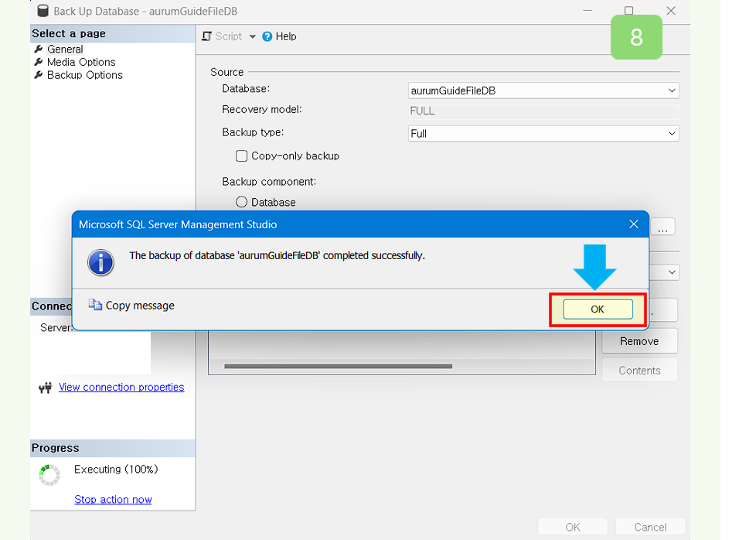Screen dimensions: 756x540
Task: Open the Media Options page
Action: (81, 62)
